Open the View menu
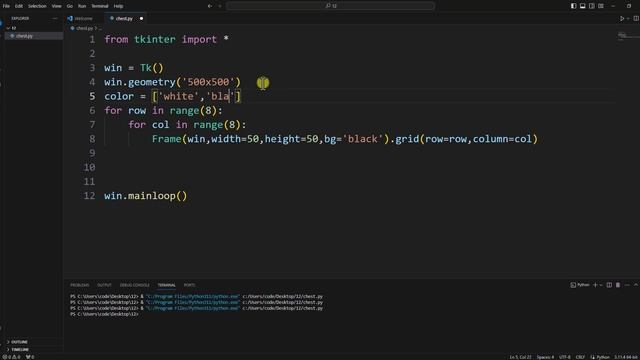The height and width of the screenshot is (360, 640). pos(56,6)
